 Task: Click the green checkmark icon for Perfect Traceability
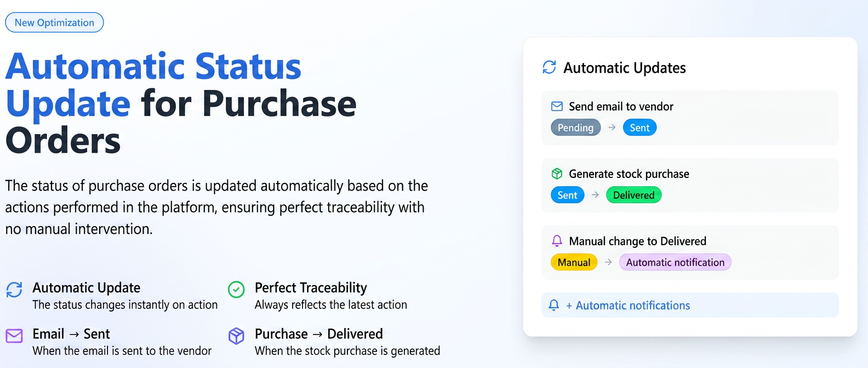coord(236,289)
